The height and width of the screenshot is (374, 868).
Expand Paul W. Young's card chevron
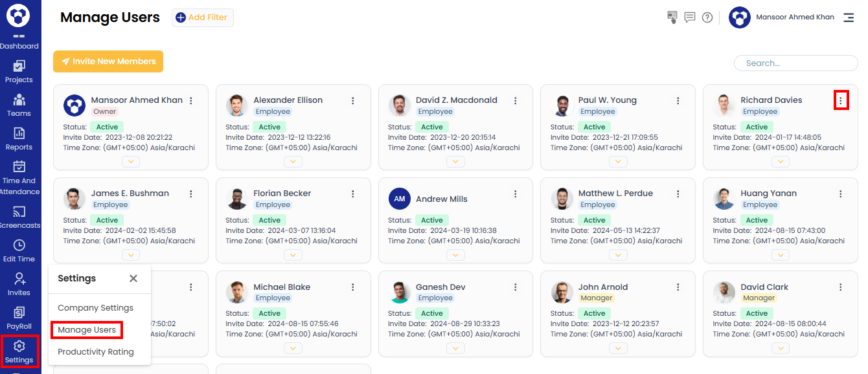pyautogui.click(x=618, y=162)
